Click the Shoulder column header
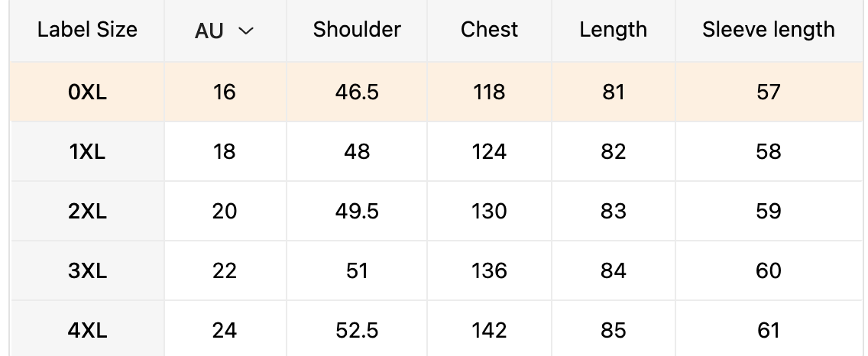Image resolution: width=868 pixels, height=356 pixels. click(357, 30)
